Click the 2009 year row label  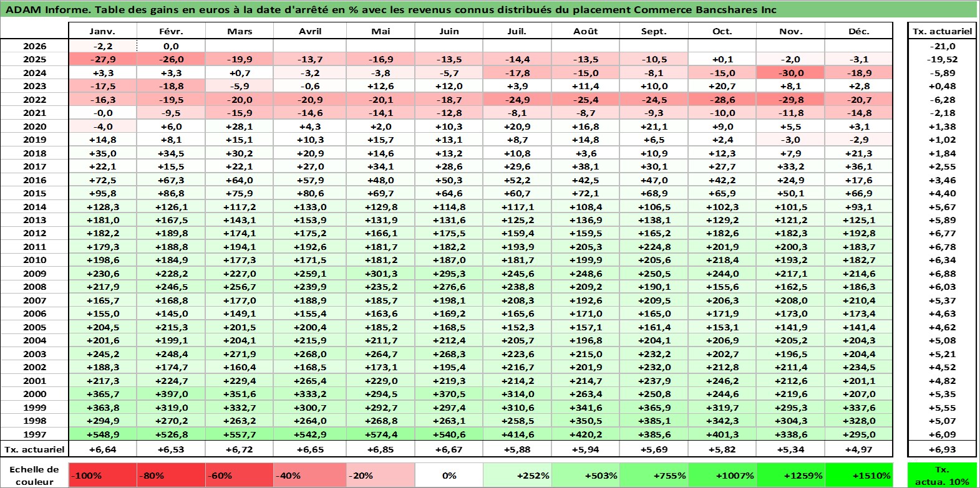(35, 274)
